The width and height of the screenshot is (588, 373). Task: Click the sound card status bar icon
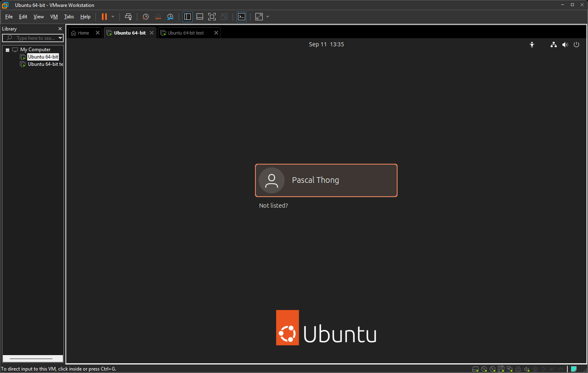pos(527,369)
